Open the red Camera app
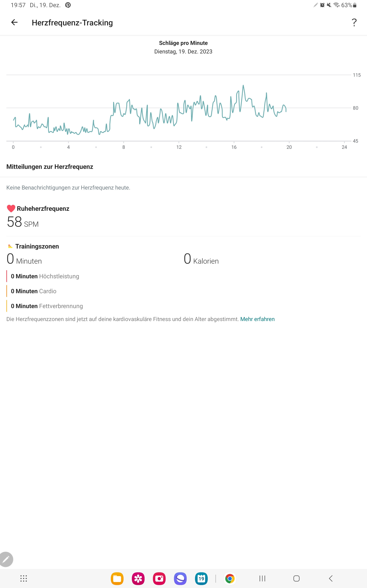Image resolution: width=367 pixels, height=588 pixels. [x=159, y=578]
